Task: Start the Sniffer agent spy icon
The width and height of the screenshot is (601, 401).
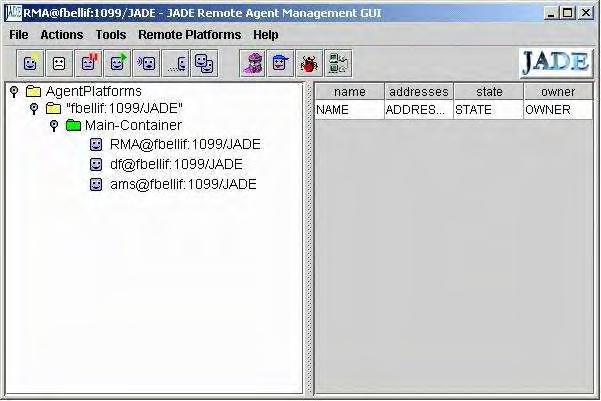Action: click(x=252, y=63)
